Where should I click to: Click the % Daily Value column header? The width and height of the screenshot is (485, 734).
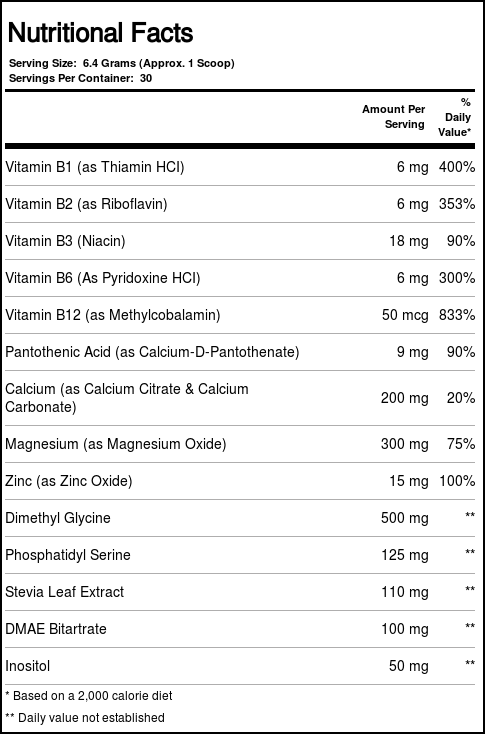tap(455, 117)
